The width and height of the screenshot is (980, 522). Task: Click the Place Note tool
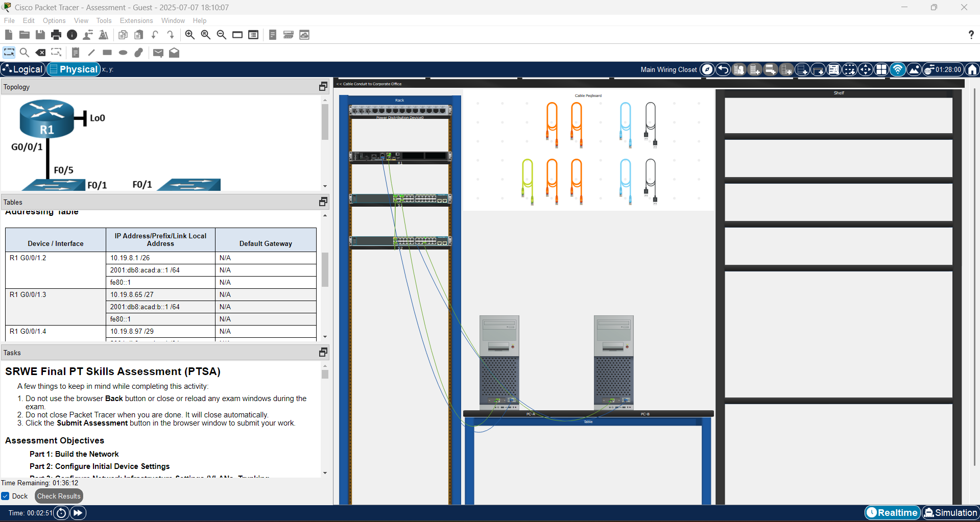(76, 53)
